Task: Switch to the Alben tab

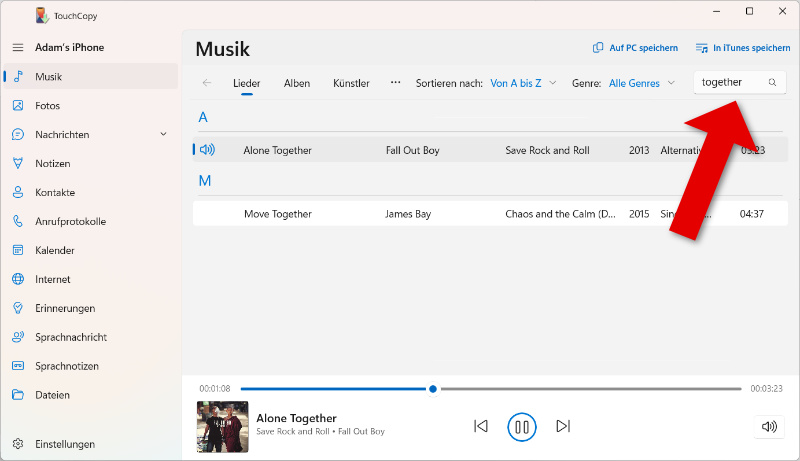Action: [297, 83]
